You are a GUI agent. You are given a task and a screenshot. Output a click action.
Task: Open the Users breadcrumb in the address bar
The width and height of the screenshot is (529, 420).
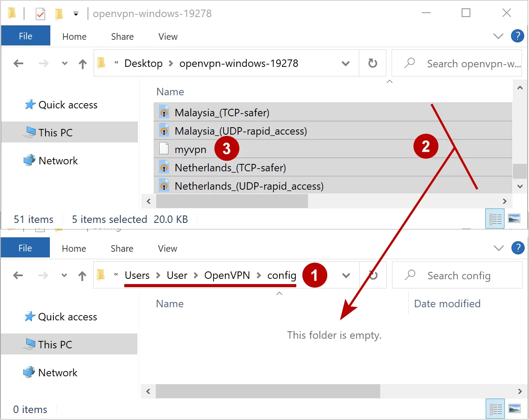(x=137, y=275)
